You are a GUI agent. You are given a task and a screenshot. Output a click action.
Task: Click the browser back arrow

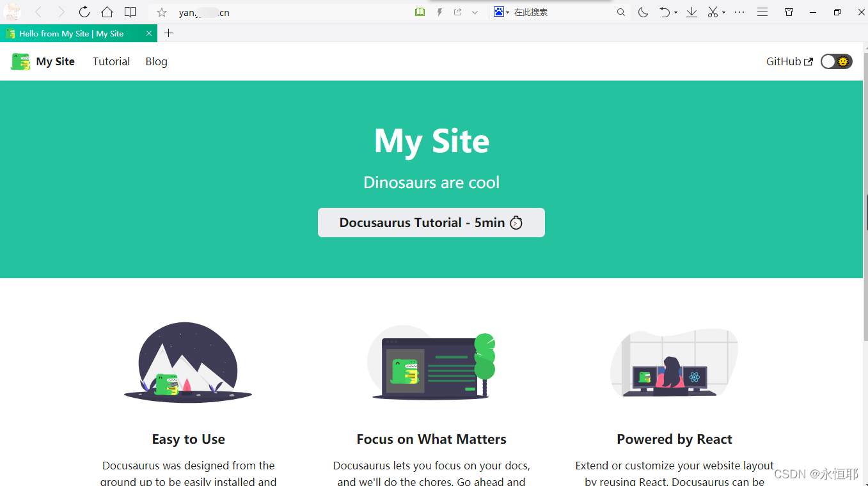[x=38, y=12]
